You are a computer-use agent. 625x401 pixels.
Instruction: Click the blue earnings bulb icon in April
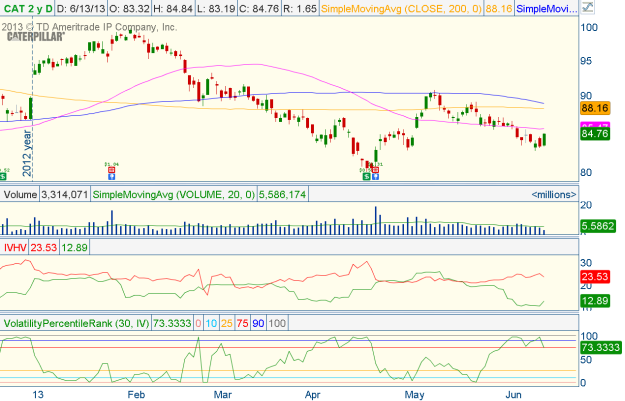(375, 176)
